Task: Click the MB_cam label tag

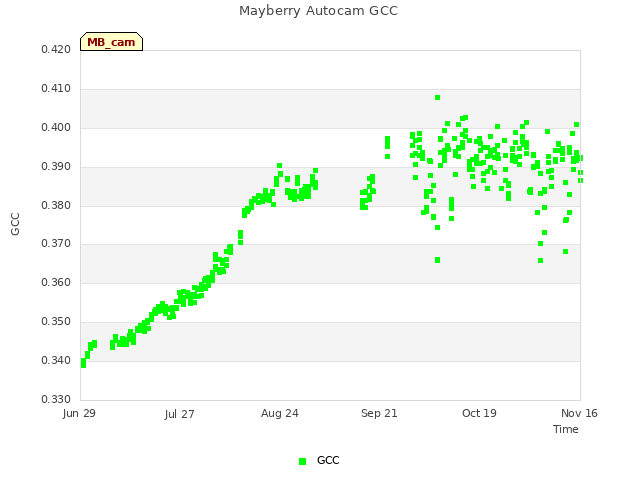Action: click(111, 42)
